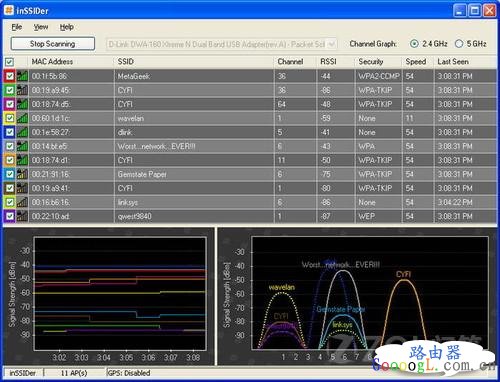The image size is (500, 382).
Task: Sort by SSID column header
Action: [125, 62]
